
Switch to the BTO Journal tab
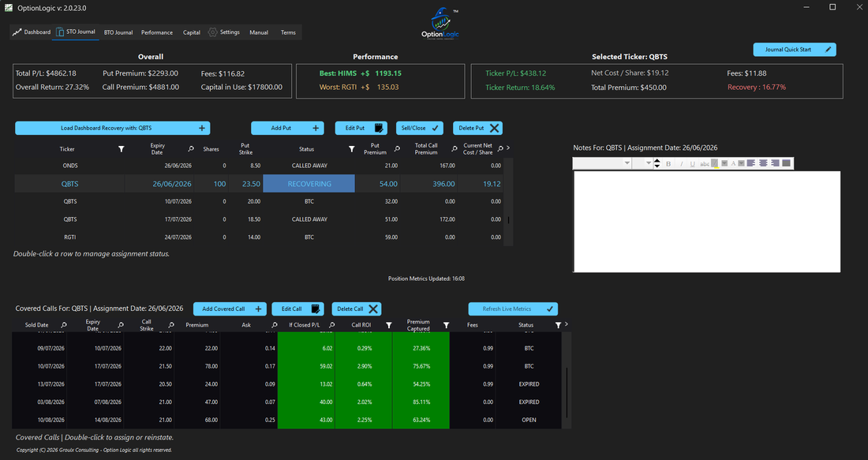point(118,32)
